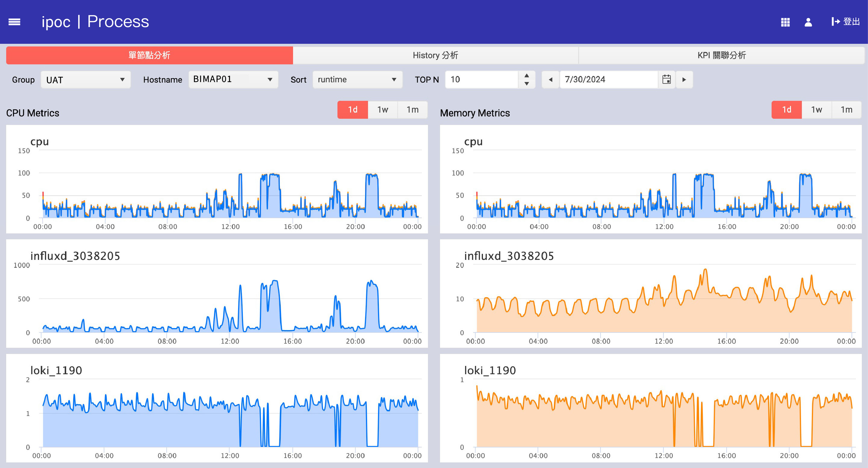Click the date field 7/30/2024
This screenshot has height=468, width=868.
[x=608, y=79]
